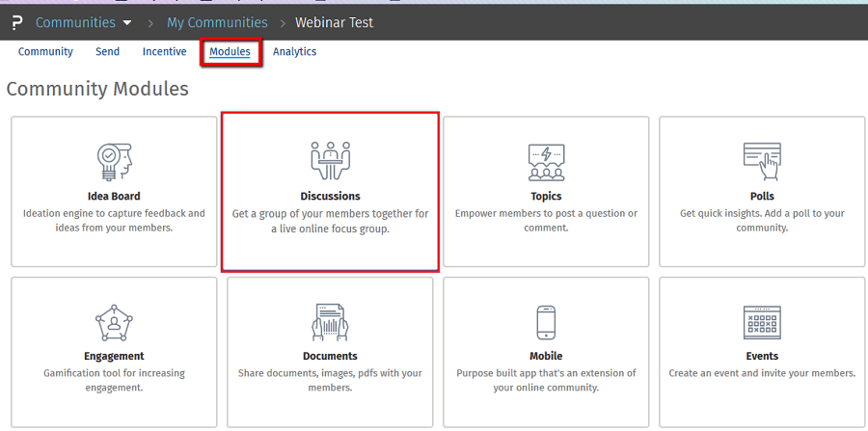Select the Modules tab
Screen dimensions: 868x431
tap(230, 51)
